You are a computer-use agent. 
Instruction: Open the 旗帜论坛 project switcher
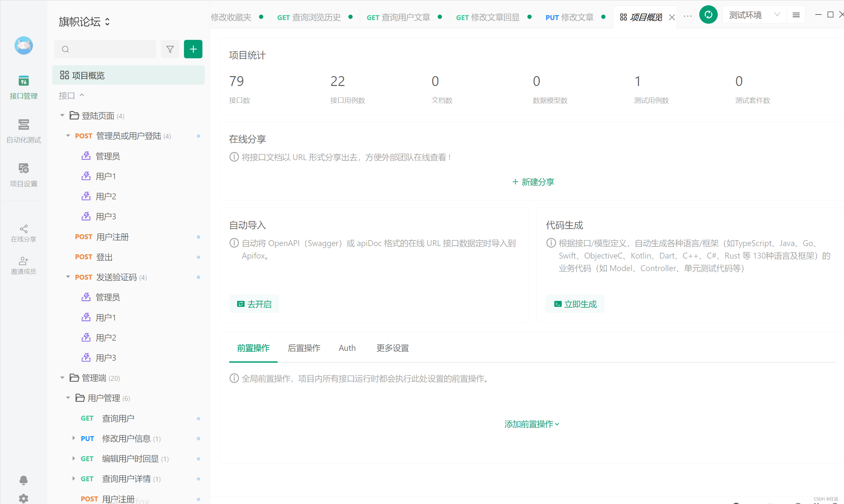(x=84, y=22)
